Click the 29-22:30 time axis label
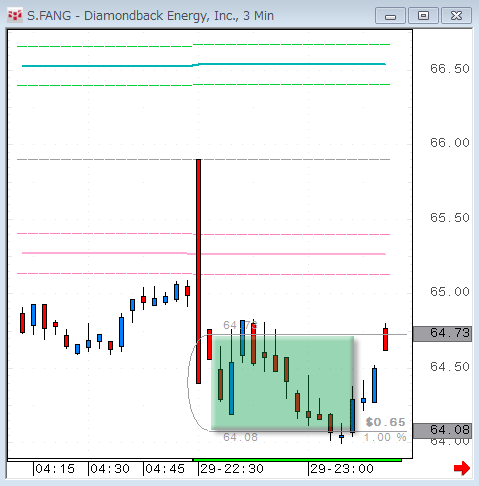This screenshot has height=486, width=479. click(232, 469)
